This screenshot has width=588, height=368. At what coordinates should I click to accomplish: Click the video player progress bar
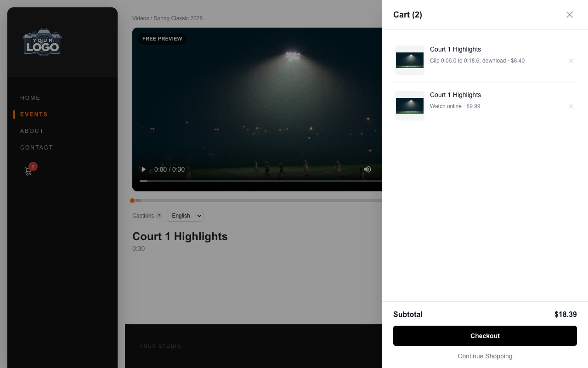(261, 181)
